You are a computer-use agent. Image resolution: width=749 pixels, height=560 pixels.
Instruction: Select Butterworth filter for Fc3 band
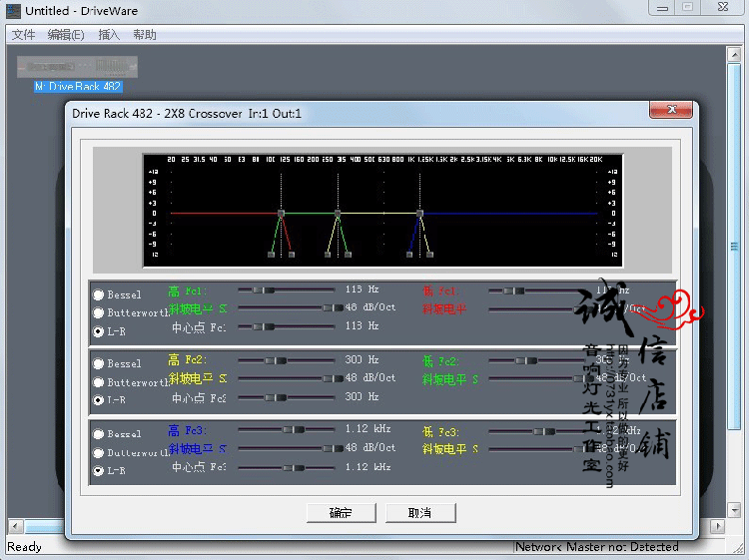[x=99, y=452]
